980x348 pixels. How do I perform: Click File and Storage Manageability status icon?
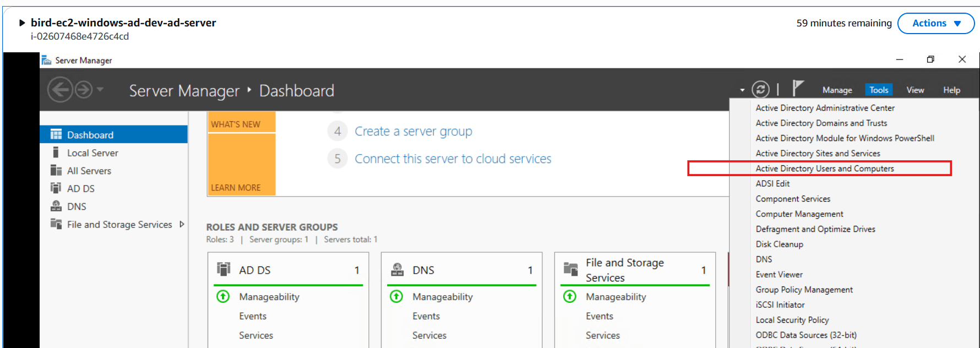tap(570, 296)
